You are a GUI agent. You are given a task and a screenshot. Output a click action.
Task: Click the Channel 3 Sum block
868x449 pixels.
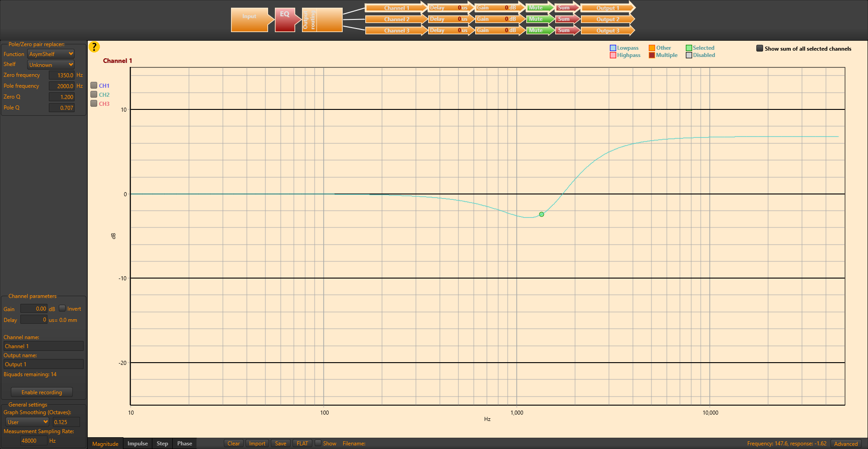coord(567,30)
